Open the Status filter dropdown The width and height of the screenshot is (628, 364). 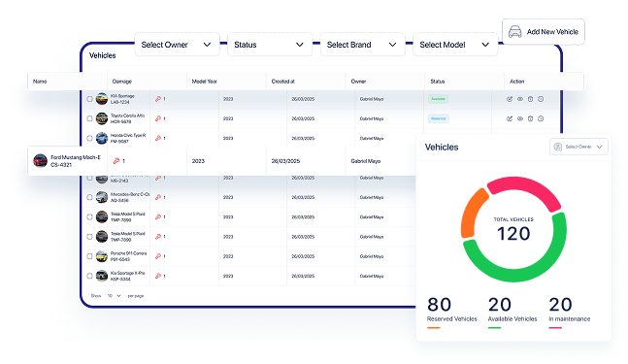click(x=270, y=45)
